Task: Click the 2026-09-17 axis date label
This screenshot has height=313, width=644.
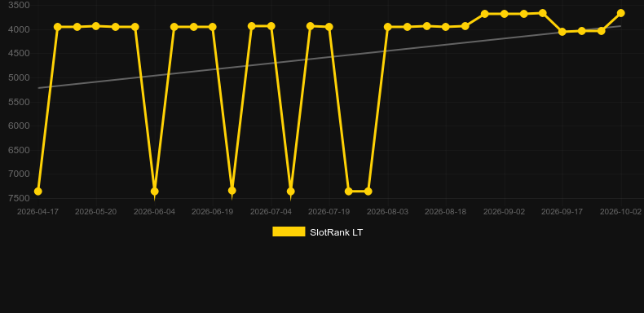Action: tap(562, 212)
